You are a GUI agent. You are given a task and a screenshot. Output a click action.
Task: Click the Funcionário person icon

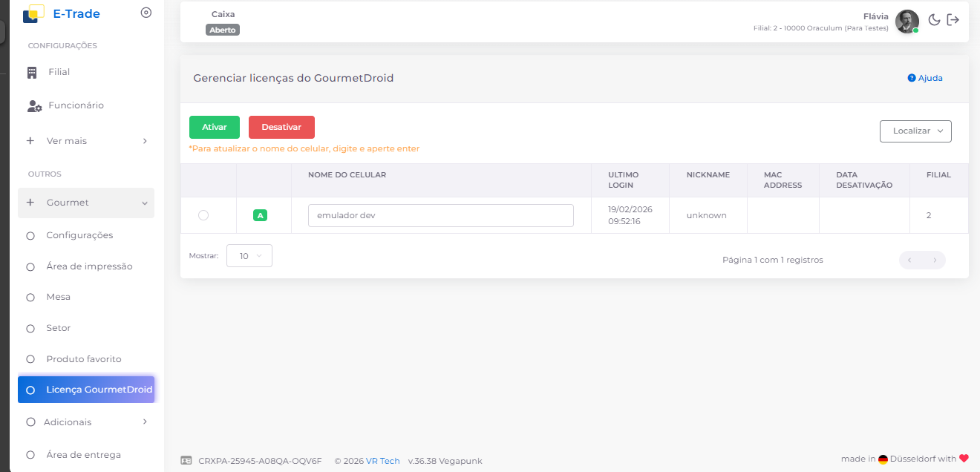coord(34,106)
